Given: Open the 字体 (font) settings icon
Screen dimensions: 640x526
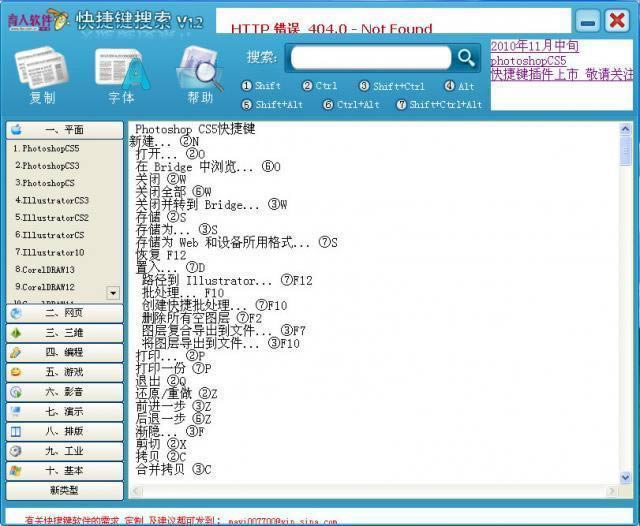Looking at the screenshot, I should (122, 69).
